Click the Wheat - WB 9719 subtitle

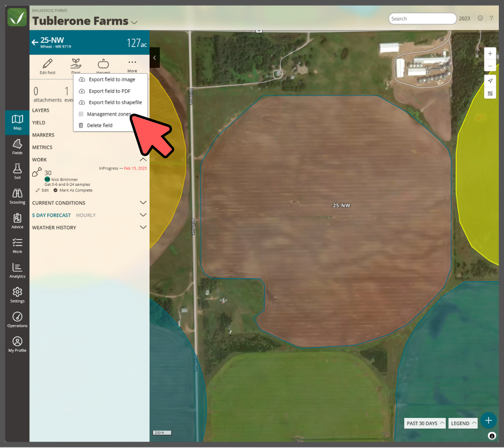click(56, 47)
